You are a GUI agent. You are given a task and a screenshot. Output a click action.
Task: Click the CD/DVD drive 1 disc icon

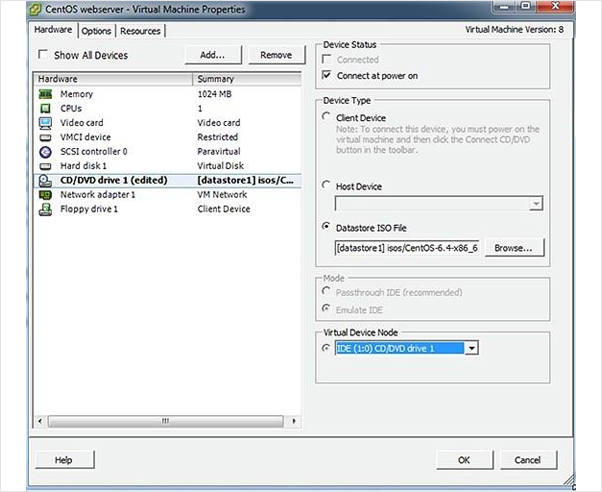click(45, 181)
